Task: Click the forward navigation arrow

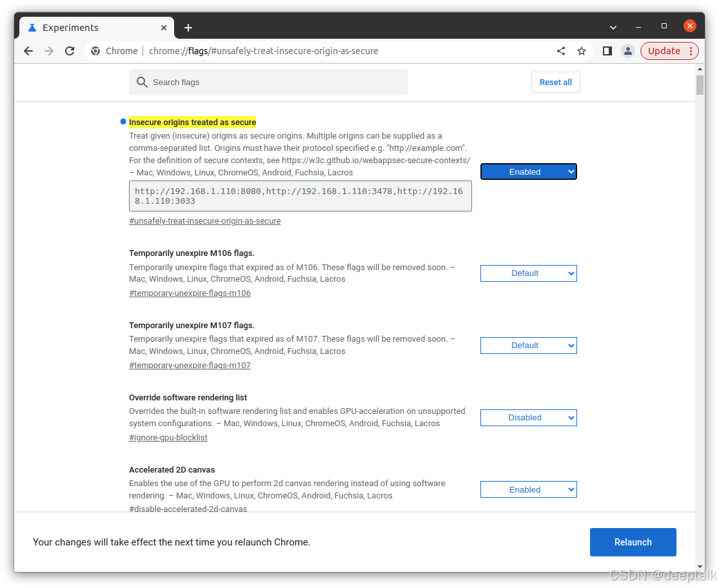Action: (48, 51)
